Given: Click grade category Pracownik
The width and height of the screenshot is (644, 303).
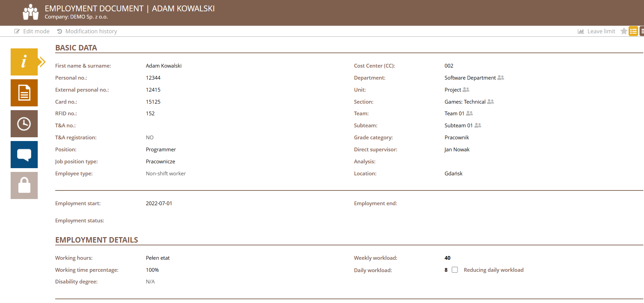Looking at the screenshot, I should [x=457, y=137].
